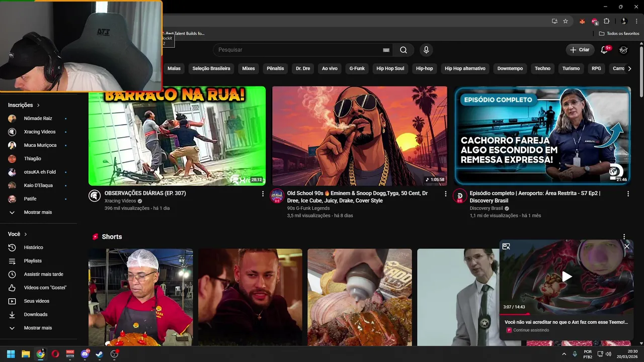Expand Inscrições section arrow
Viewport: 644px width, 362px height.
(38, 105)
